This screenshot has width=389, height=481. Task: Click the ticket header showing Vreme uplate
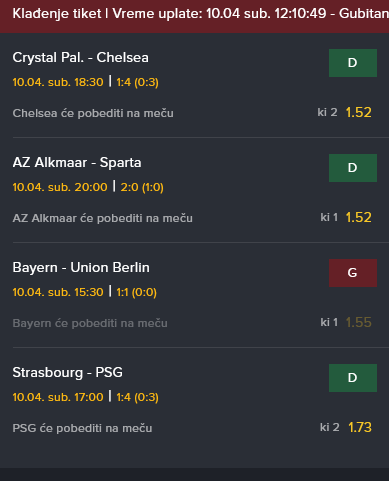pyautogui.click(x=194, y=16)
